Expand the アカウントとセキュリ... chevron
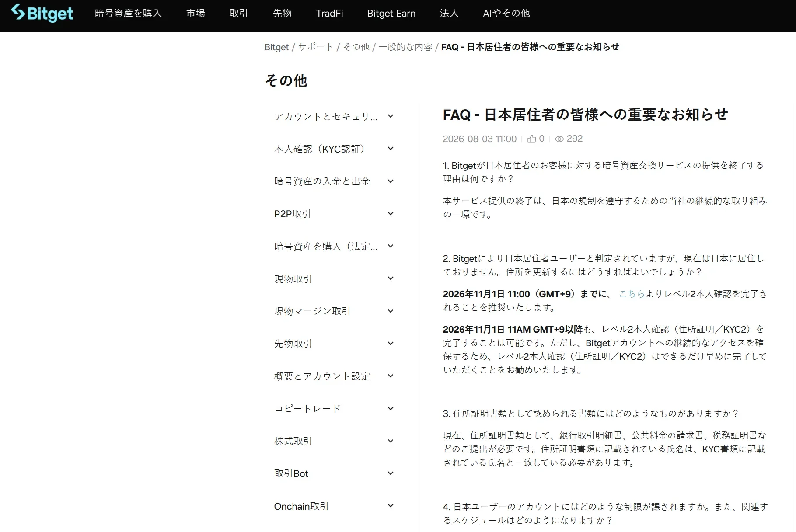Screen dimensions: 796x532 coord(391,116)
